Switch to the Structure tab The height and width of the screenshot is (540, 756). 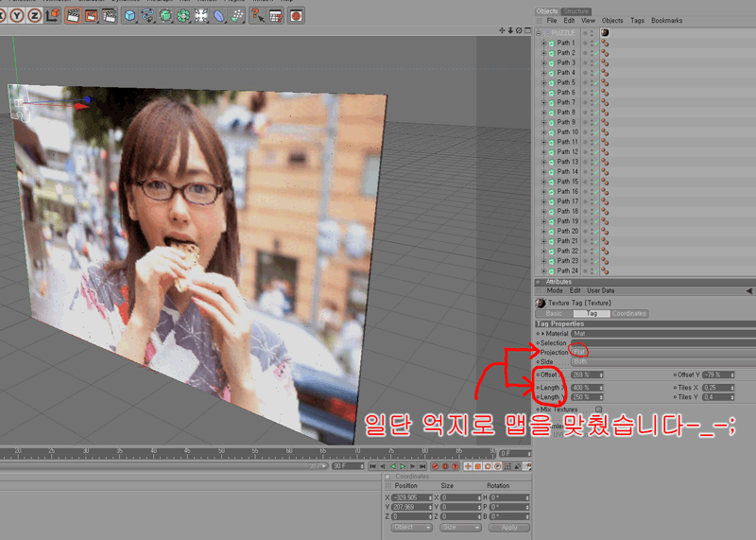coord(576,11)
